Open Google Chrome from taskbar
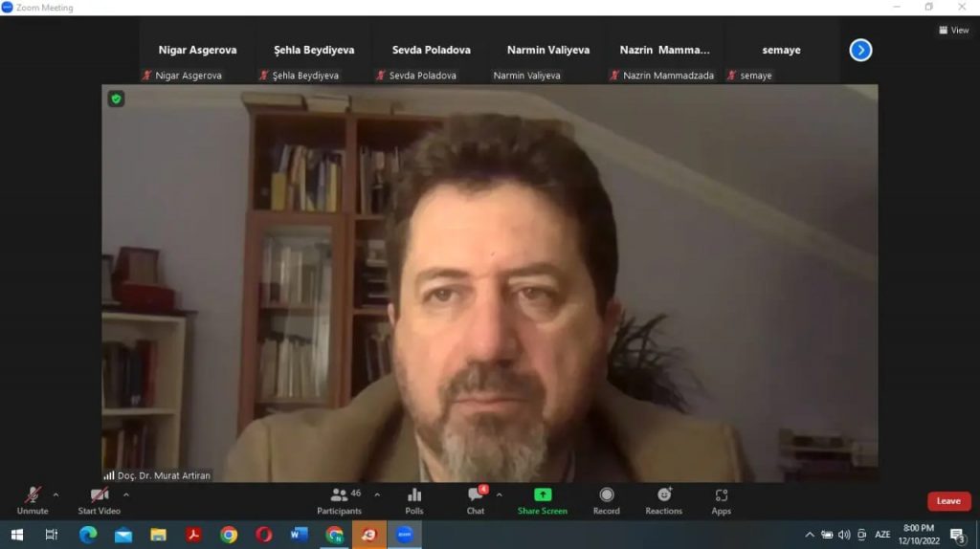Screen dimensions: 980x549 (229, 535)
